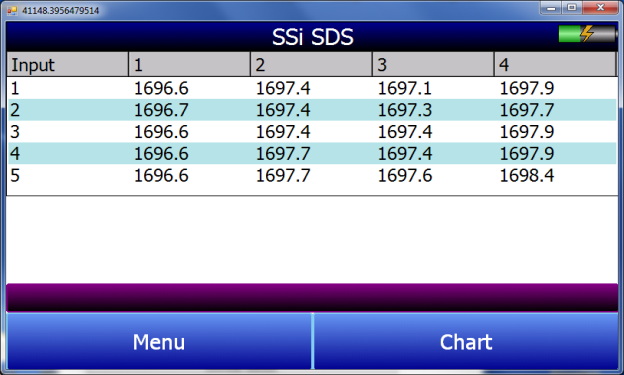The height and width of the screenshot is (375, 624).
Task: Select row 1 input label
Action: (x=15, y=88)
